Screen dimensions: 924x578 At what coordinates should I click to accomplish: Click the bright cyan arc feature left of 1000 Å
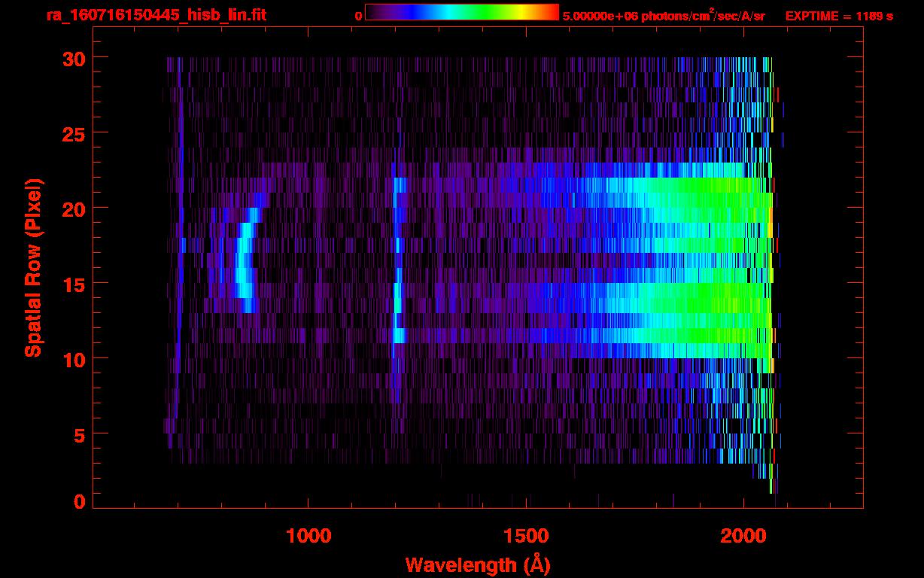[x=243, y=260]
